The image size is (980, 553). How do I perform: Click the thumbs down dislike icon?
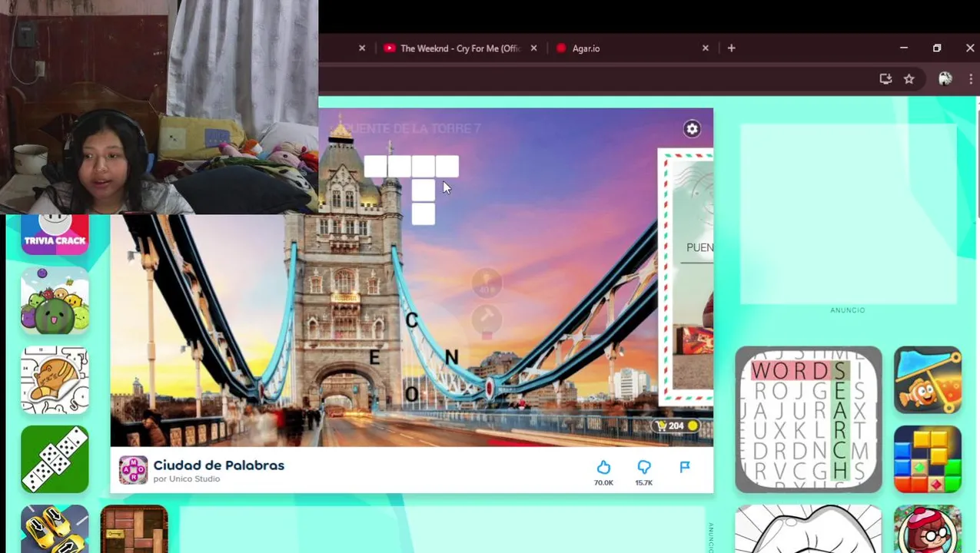point(644,467)
